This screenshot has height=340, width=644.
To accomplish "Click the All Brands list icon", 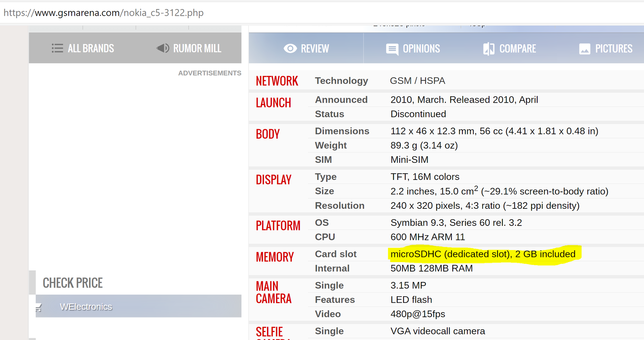I will click(57, 48).
